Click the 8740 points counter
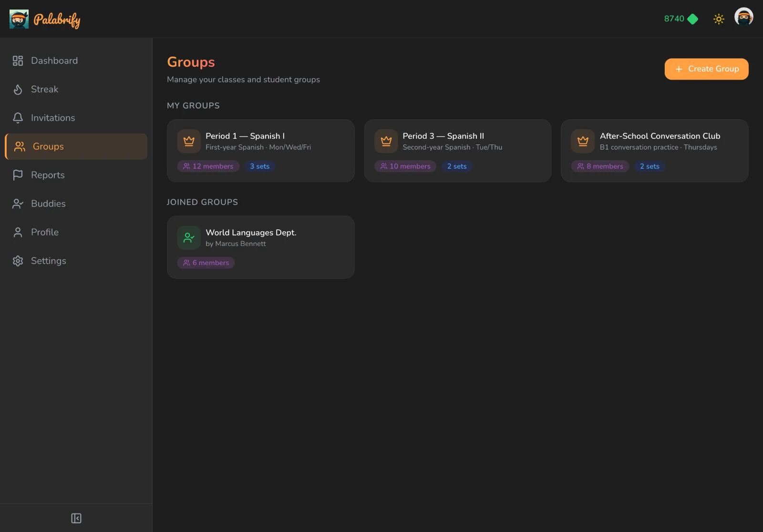763x532 pixels. (x=674, y=19)
